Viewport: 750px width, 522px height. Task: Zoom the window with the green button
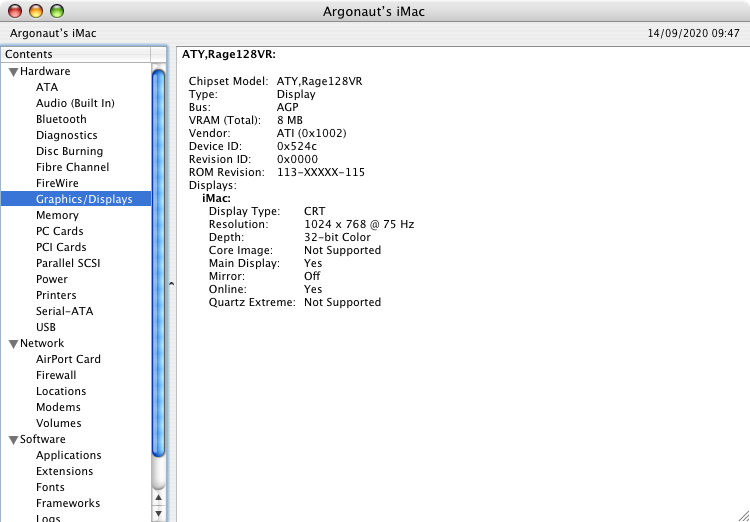pos(57,11)
